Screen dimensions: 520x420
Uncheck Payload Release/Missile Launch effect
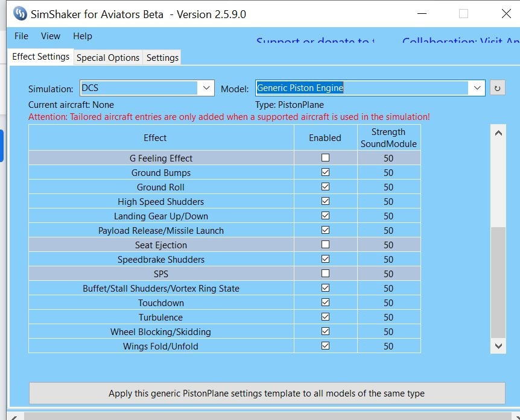coord(325,230)
